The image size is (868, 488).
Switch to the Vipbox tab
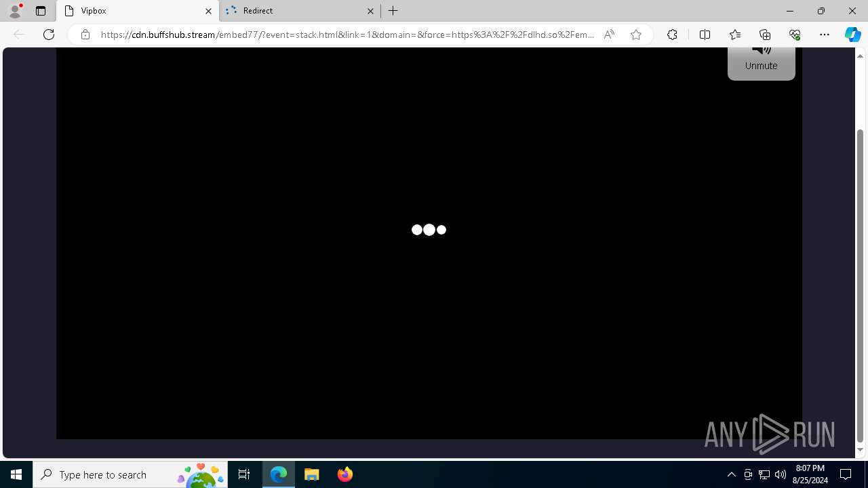[x=138, y=11]
